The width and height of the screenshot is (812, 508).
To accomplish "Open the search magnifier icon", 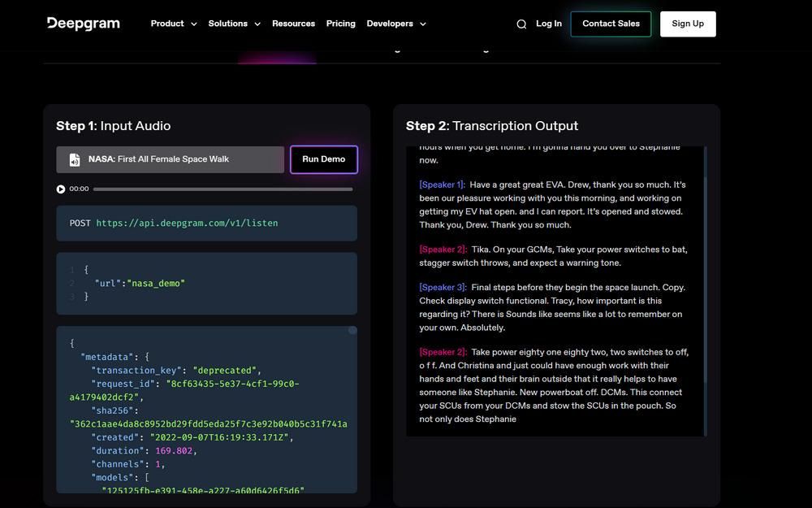I will click(x=521, y=24).
